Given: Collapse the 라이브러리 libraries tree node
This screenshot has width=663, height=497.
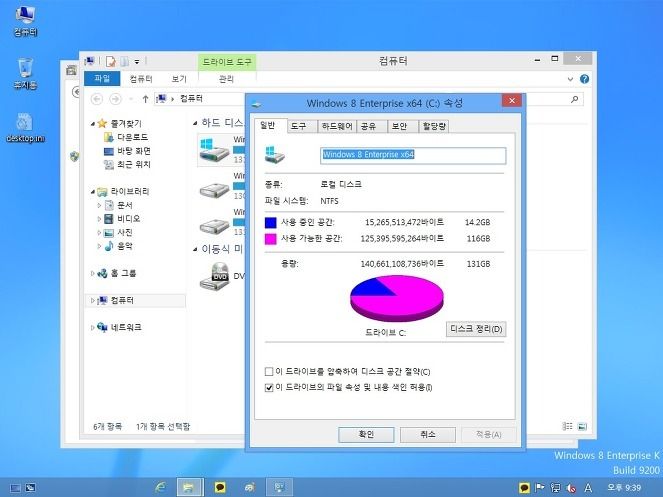Looking at the screenshot, I should click(x=93, y=192).
